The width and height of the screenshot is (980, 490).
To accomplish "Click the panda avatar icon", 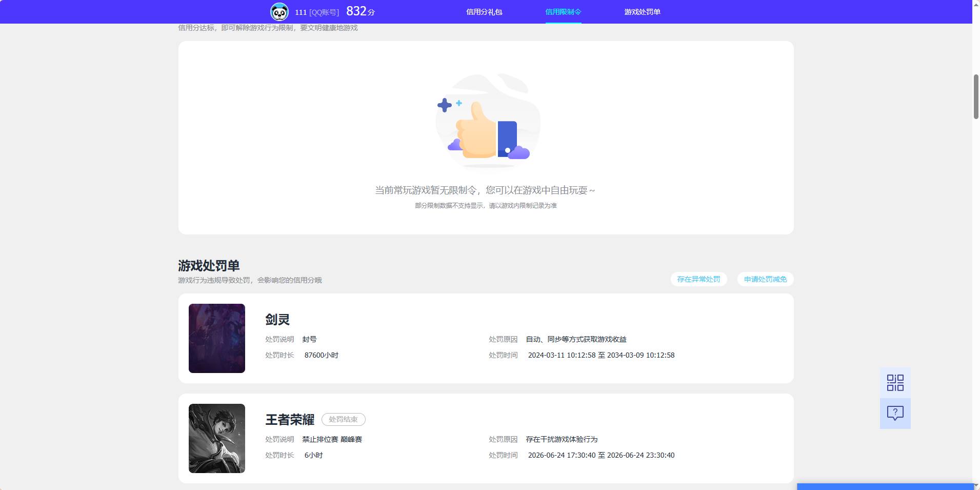I will pos(279,12).
